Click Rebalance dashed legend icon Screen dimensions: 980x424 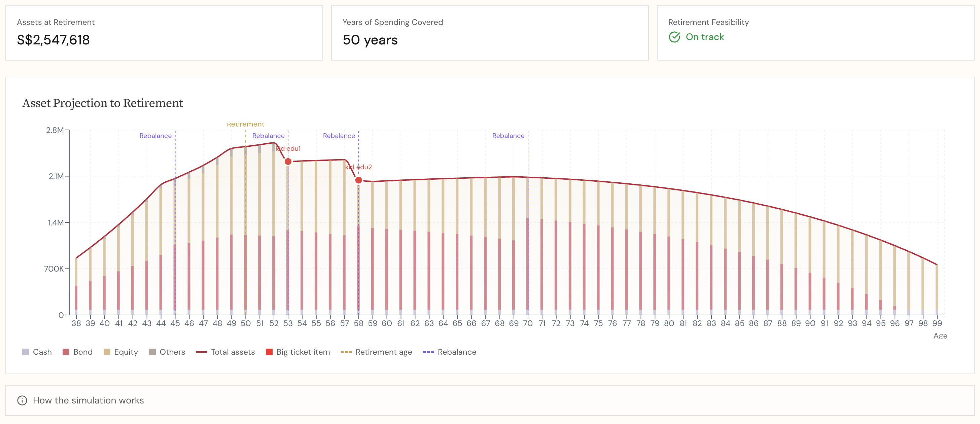428,352
